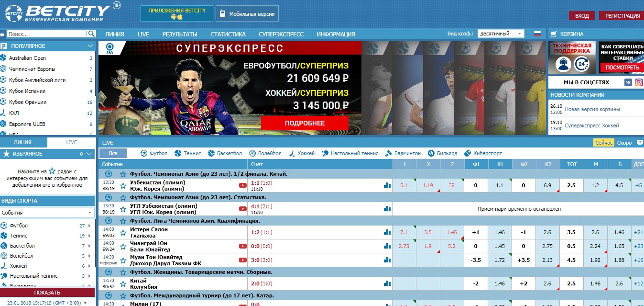
Task: Open video stream for Чианграй Юн match
Action: tap(242, 246)
